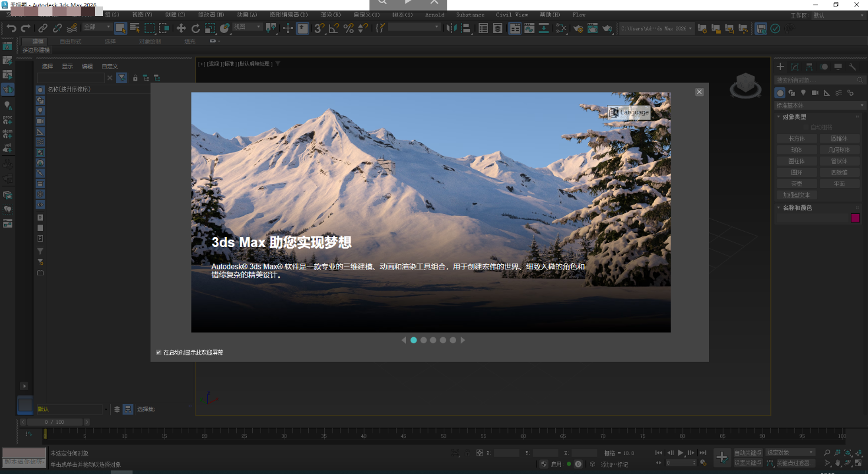Open the Curve Editor from toolbar
The height and width of the screenshot is (474, 868).
point(529,28)
